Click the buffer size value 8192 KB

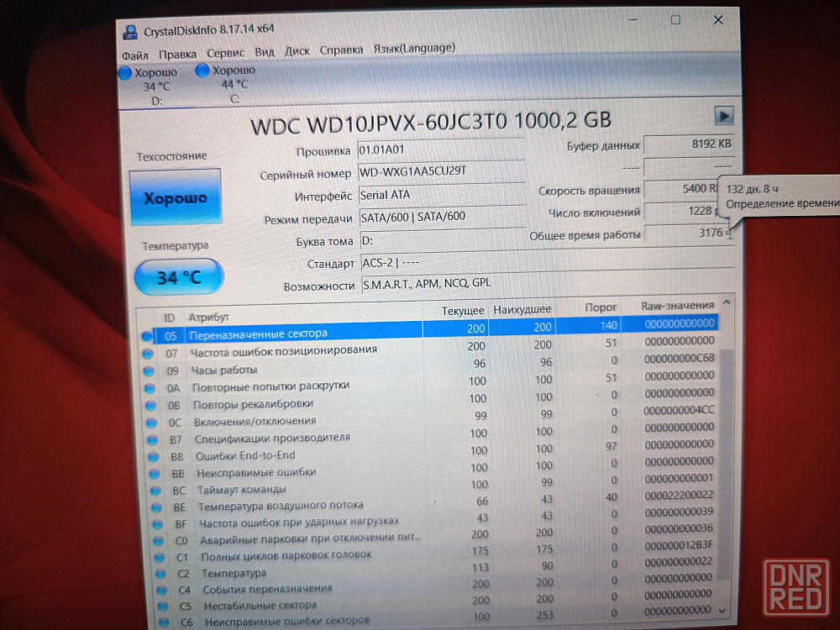(688, 144)
